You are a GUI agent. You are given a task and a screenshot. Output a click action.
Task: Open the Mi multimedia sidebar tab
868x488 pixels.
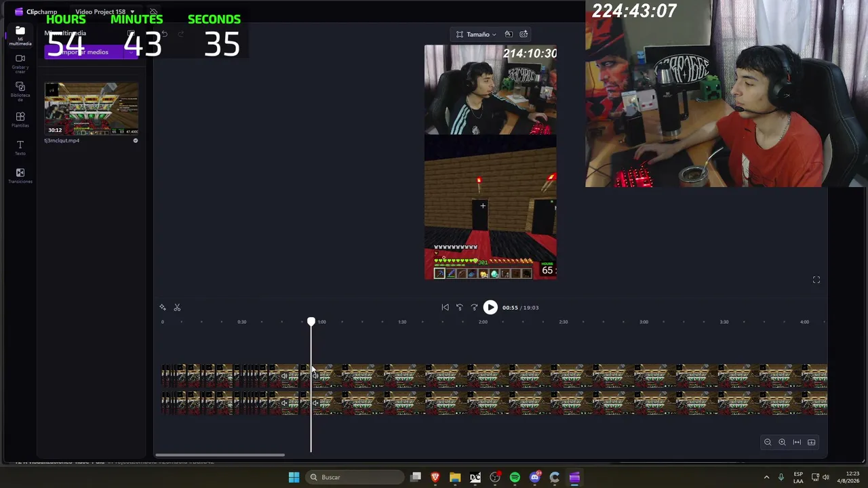(20, 35)
